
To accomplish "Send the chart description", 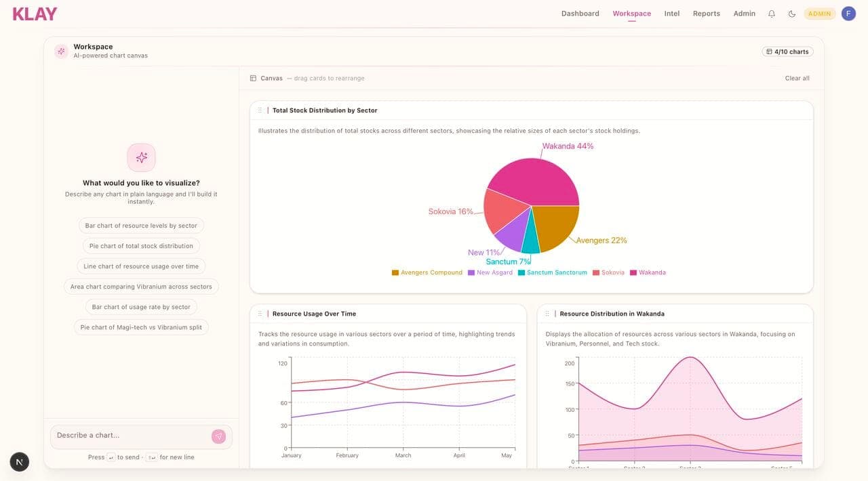I will (218, 436).
